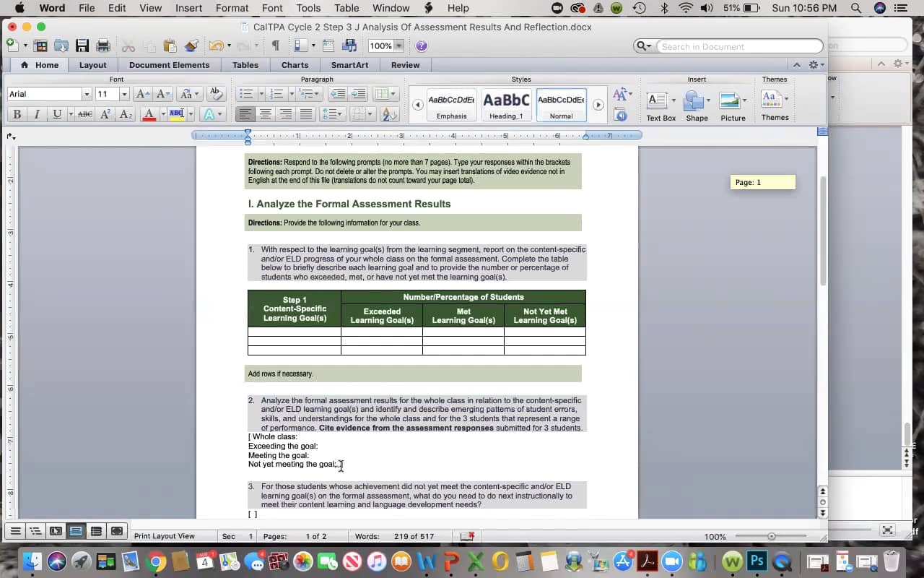The image size is (924, 578).
Task: Click the Sort A-Z icon
Action: pyautogui.click(x=389, y=114)
